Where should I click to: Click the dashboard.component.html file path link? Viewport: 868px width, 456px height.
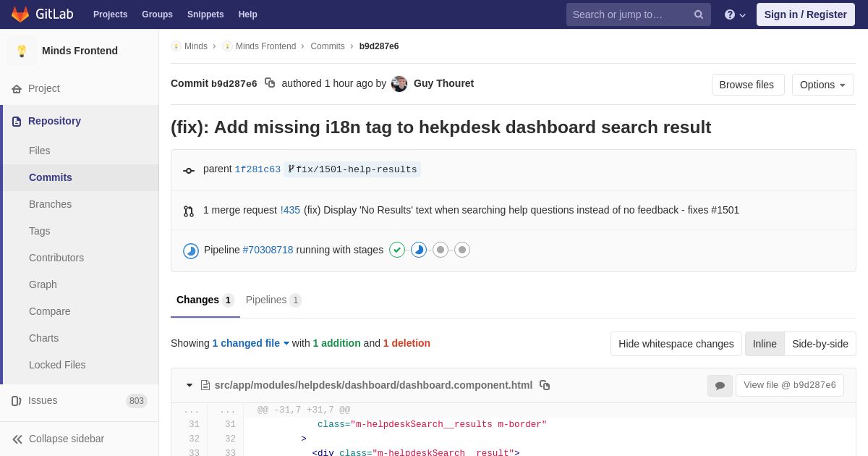point(373,385)
